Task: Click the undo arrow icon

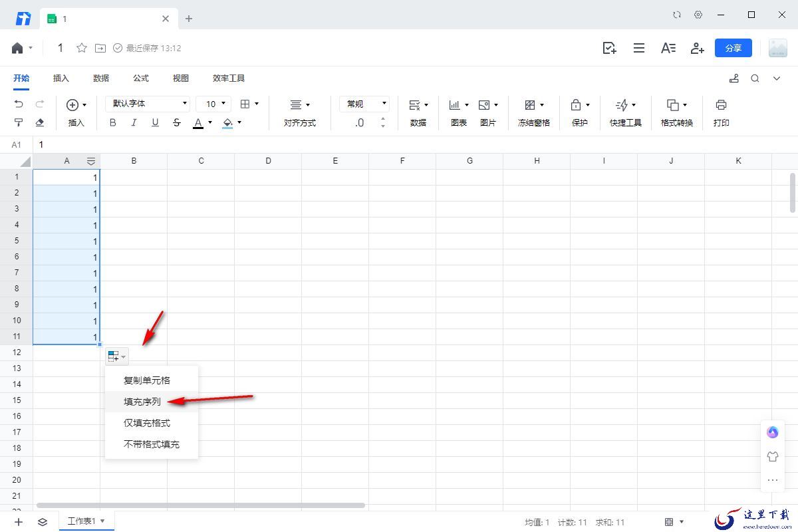Action: pos(19,104)
